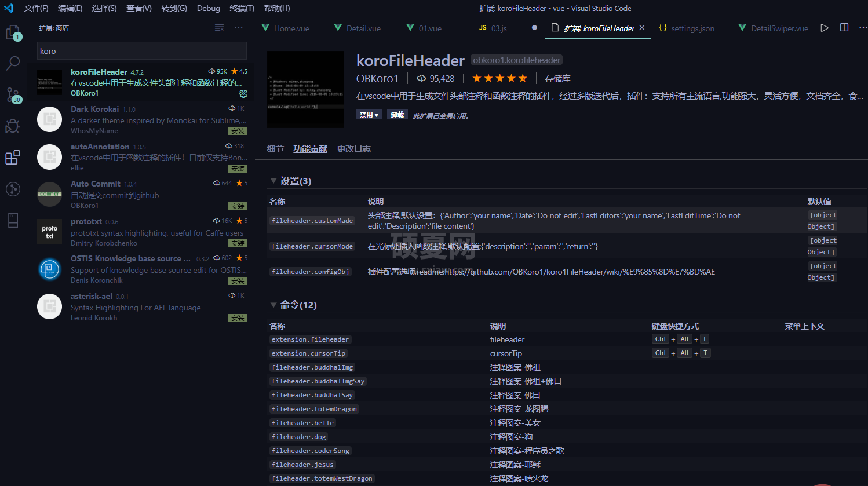Install OSTIS Knowledge base source extension
Viewport: 868px width, 486px height.
(x=238, y=281)
